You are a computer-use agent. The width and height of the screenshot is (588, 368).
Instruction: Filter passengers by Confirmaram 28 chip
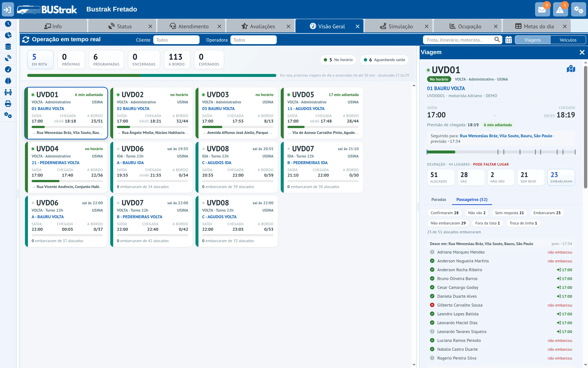tap(444, 213)
